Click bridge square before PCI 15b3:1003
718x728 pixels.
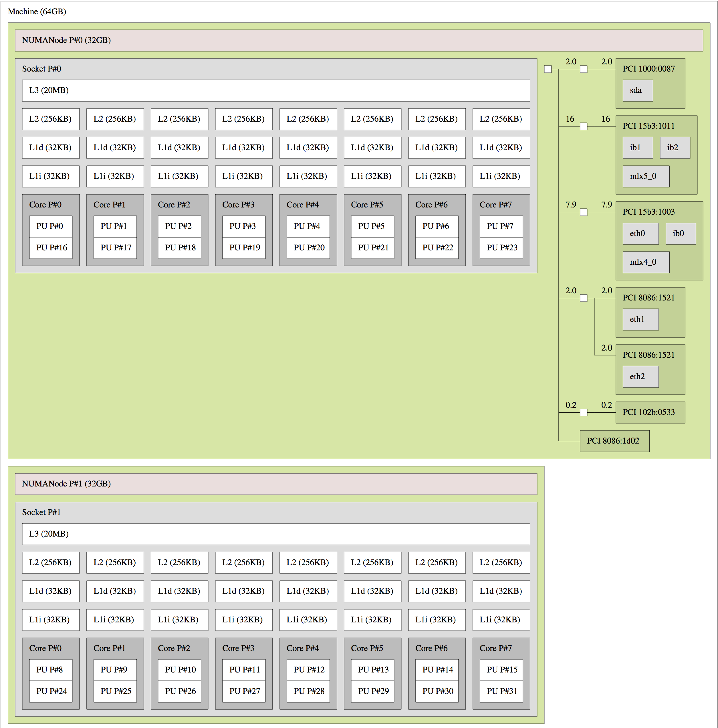coord(584,213)
